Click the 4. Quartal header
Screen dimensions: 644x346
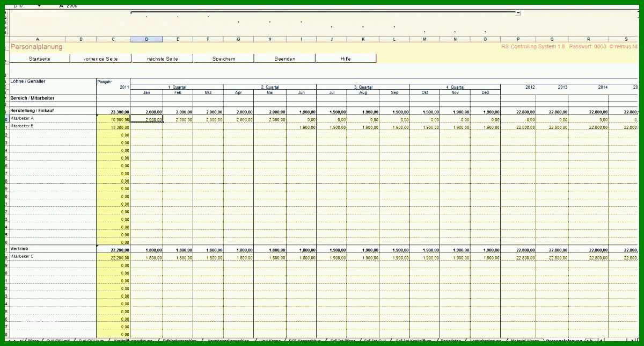point(455,87)
